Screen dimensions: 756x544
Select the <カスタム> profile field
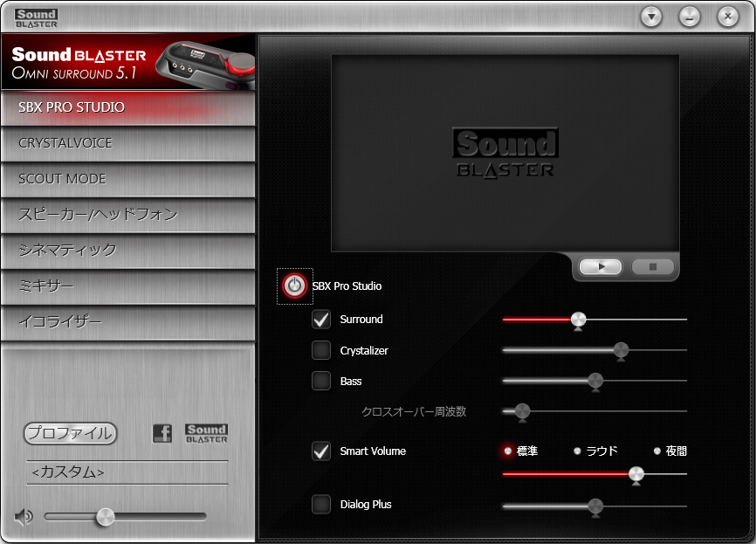click(x=127, y=472)
